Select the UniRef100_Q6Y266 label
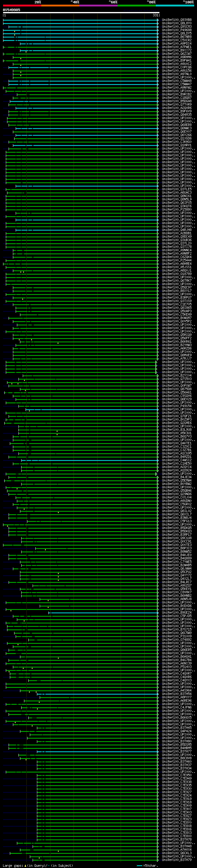The image size is (197, 868). [177, 135]
